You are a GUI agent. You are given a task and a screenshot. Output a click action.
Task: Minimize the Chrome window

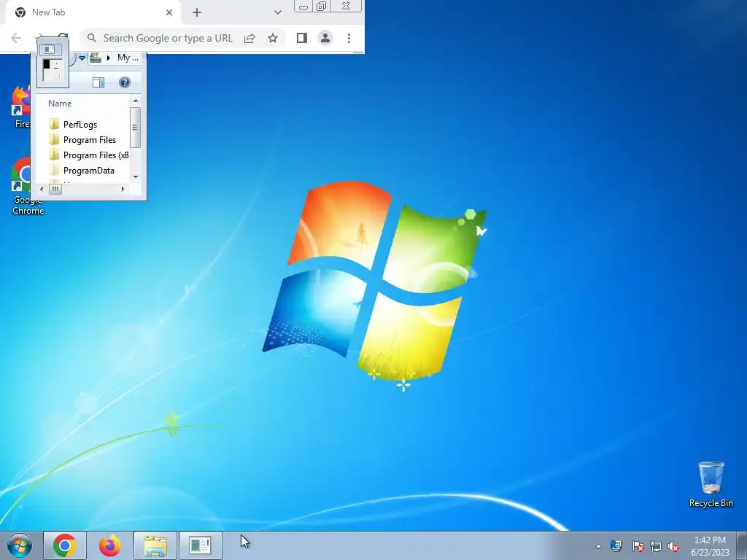[303, 6]
